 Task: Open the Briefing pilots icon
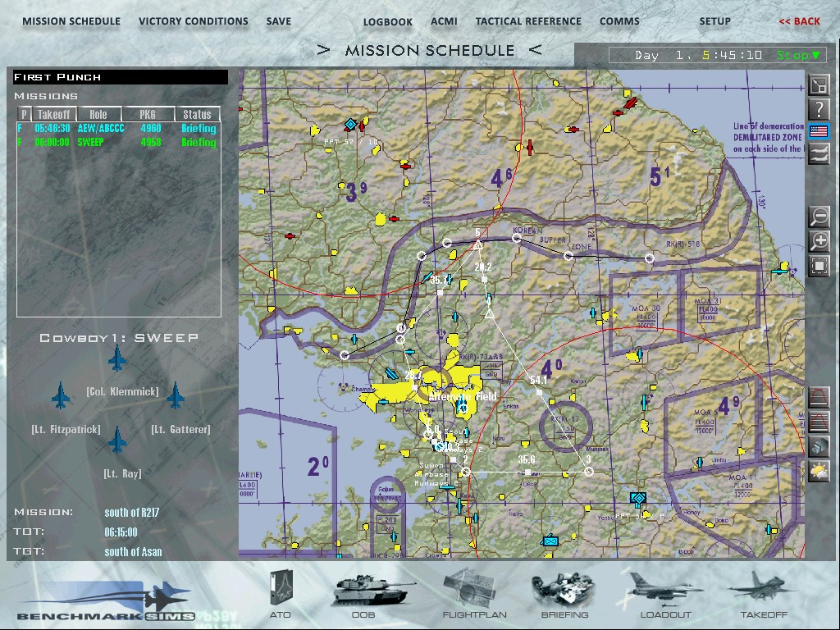point(564,589)
